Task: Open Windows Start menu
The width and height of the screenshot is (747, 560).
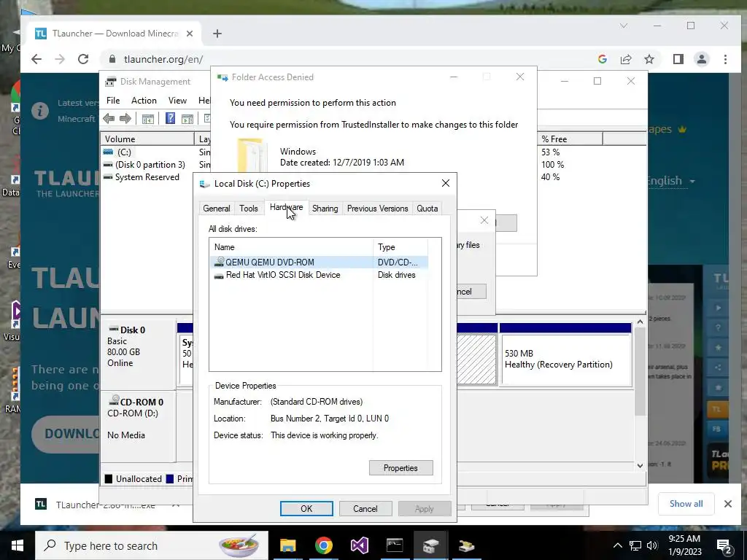Action: click(18, 545)
